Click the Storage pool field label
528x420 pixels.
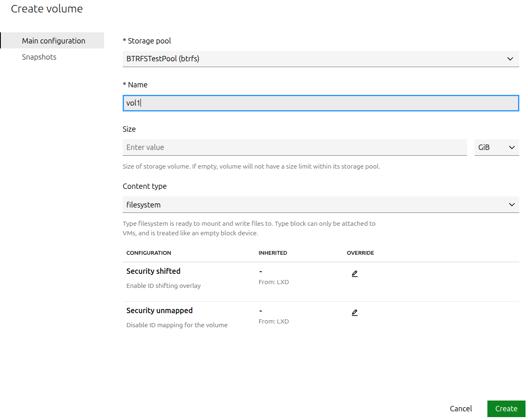point(149,41)
